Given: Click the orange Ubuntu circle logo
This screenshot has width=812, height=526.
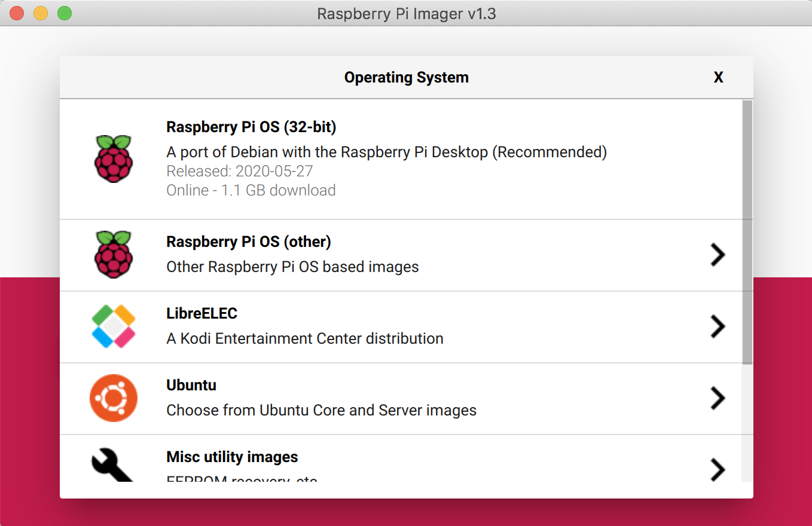Looking at the screenshot, I should 113,397.
